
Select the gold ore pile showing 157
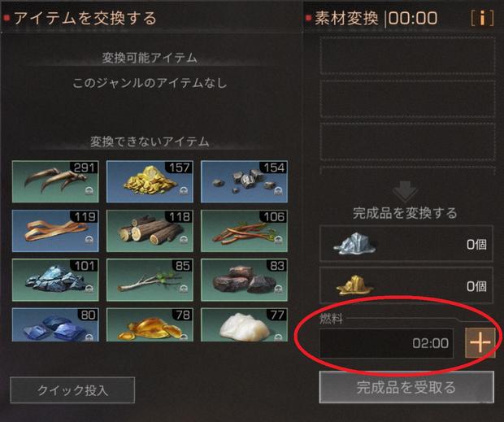point(150,181)
